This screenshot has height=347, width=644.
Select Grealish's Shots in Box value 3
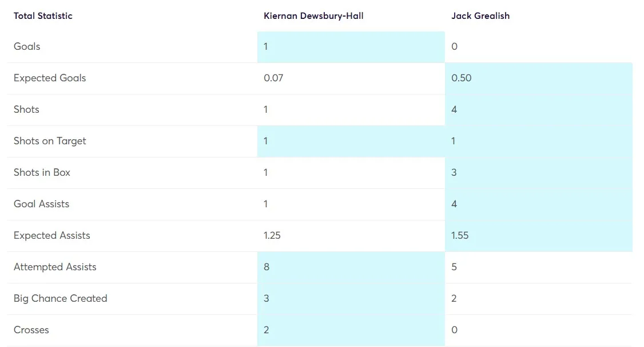pos(454,172)
